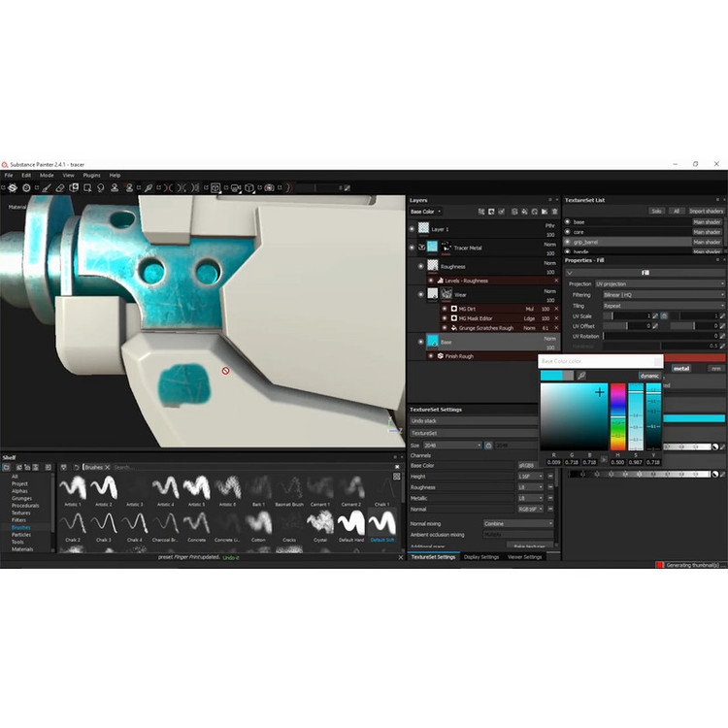728x728 pixels.
Task: Remove the MG Dirt effect with X
Action: pos(556,309)
